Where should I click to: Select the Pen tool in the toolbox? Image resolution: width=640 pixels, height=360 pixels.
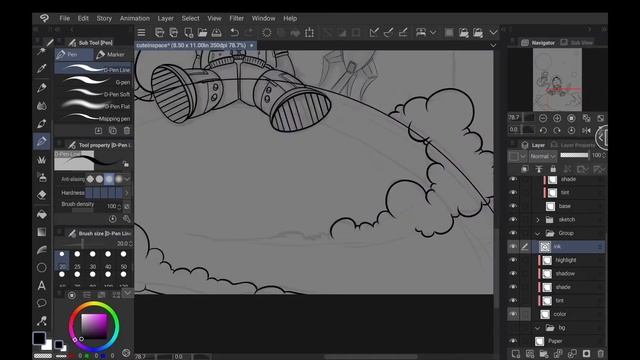42,141
